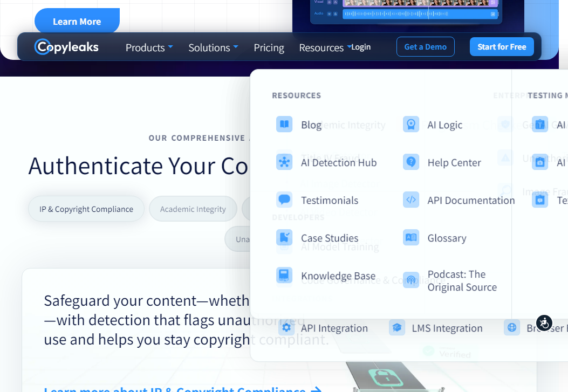The height and width of the screenshot is (392, 568).
Task: Click the Testimonials speech bubble icon
Action: (x=284, y=200)
